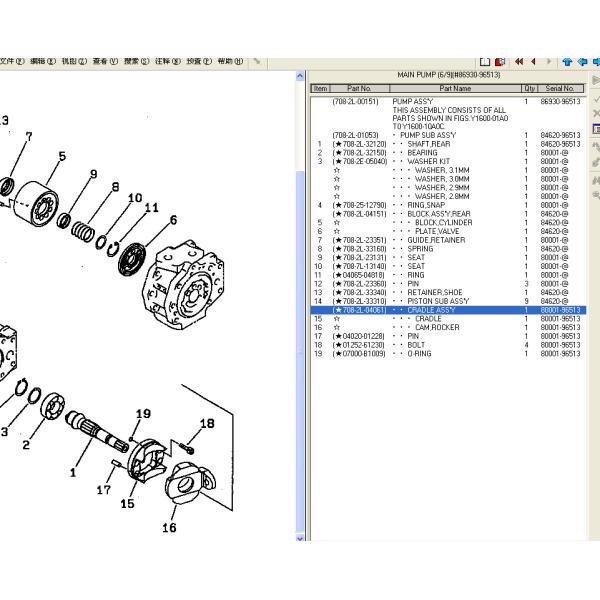Click callout 16 in the pump diagram
The width and height of the screenshot is (600, 600).
pyautogui.click(x=169, y=527)
